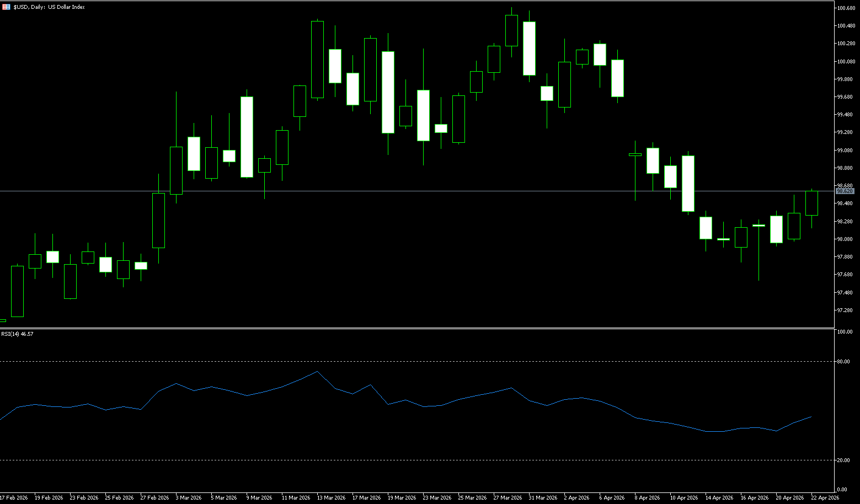
Task: Select the tall 13 Mar 2026 candle
Action: click(x=317, y=60)
